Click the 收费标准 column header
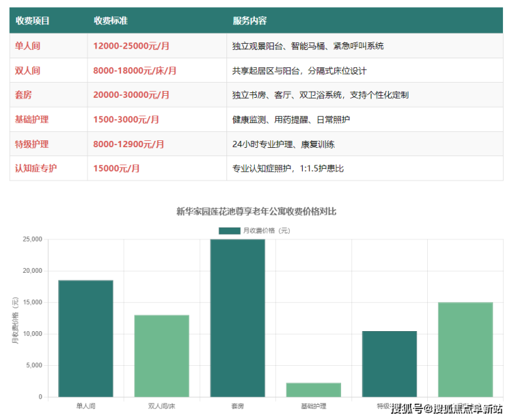 pos(110,21)
